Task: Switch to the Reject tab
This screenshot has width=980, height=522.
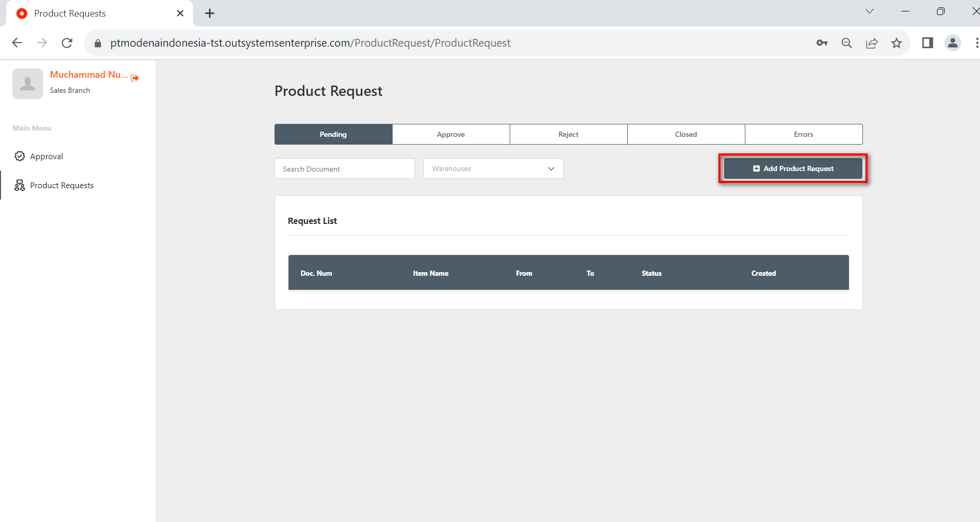Action: [x=568, y=134]
